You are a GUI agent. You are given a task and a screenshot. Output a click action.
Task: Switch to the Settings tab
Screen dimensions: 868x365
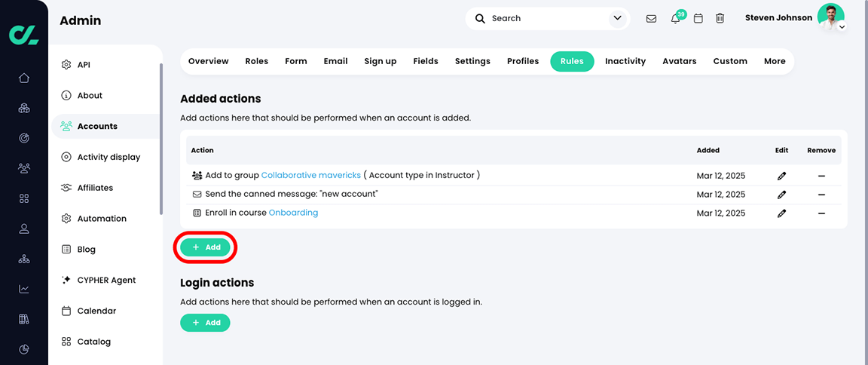(472, 62)
